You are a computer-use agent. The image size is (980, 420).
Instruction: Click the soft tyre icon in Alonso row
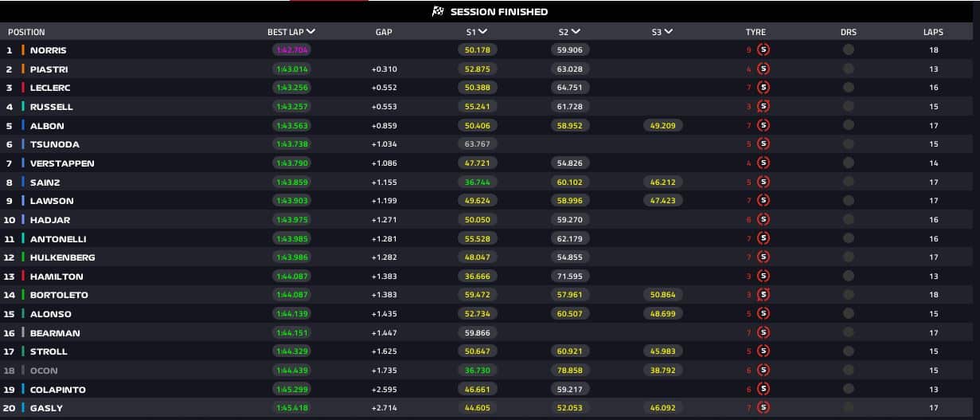763,314
